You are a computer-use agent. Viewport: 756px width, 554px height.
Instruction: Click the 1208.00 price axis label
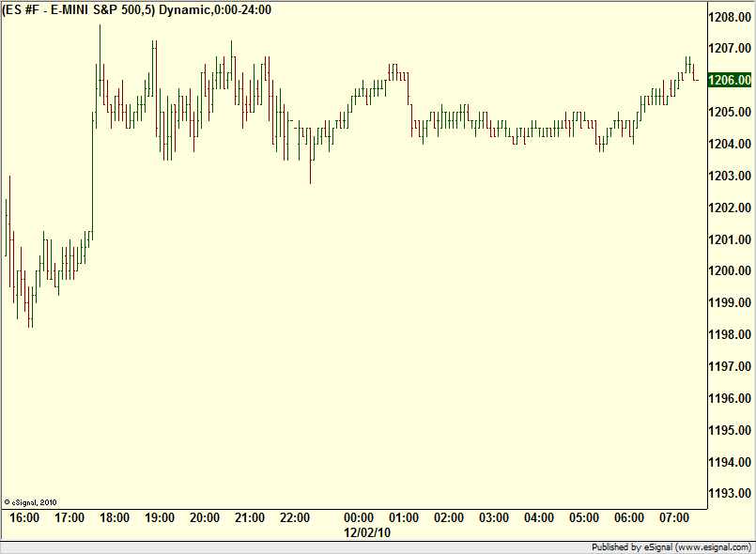(730, 17)
